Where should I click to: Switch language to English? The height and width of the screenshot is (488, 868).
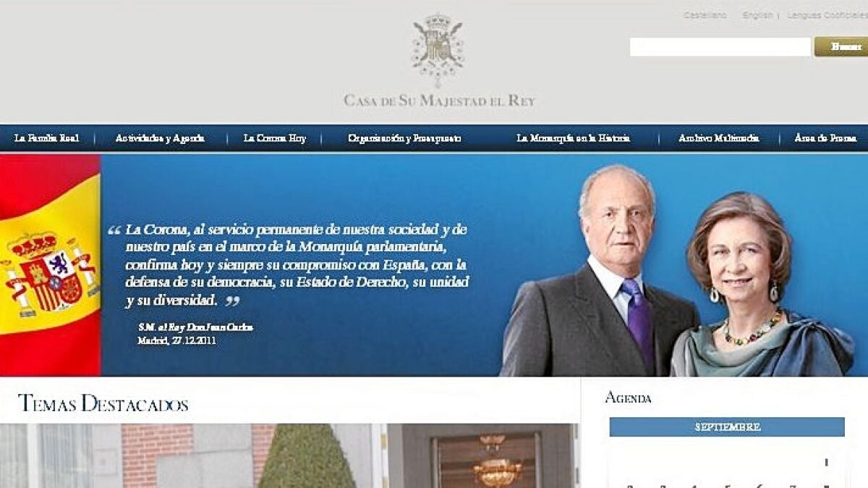point(757,15)
